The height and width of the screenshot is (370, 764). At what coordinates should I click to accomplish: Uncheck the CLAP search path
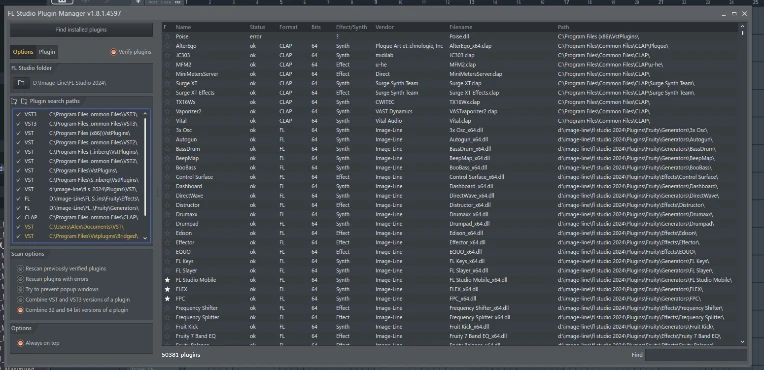click(18, 217)
